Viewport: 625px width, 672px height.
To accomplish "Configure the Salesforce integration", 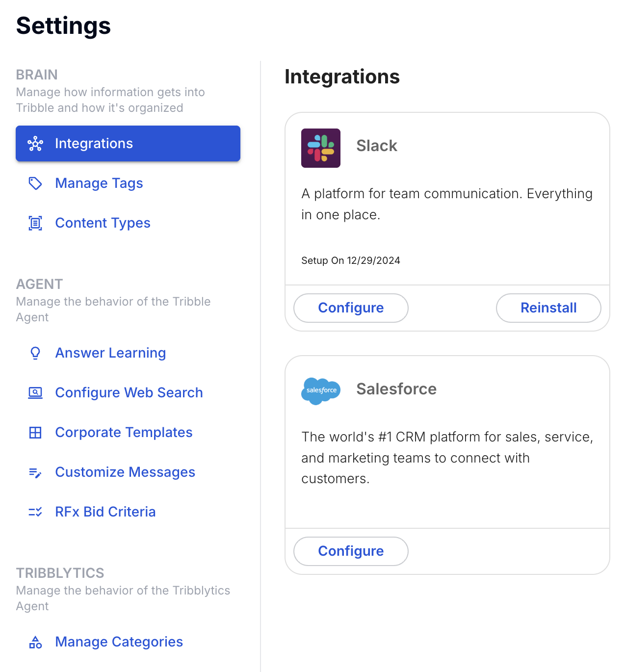I will (x=350, y=551).
